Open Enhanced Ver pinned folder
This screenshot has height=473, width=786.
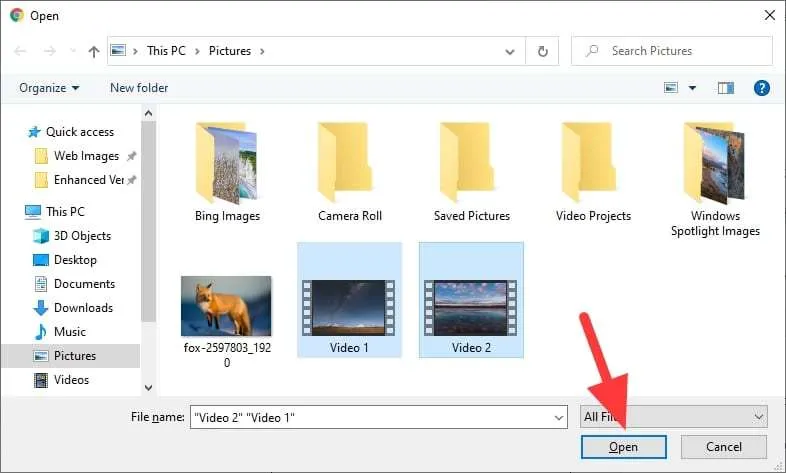(x=89, y=180)
